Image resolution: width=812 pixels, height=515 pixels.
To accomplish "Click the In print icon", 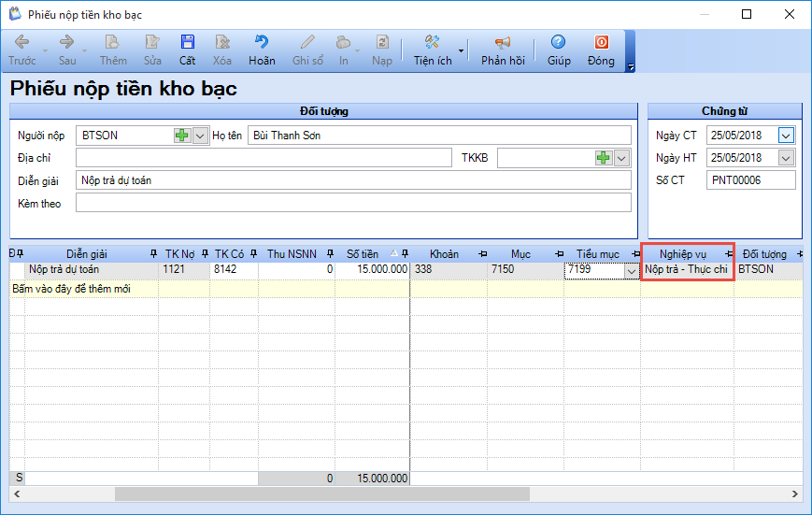I will tap(343, 50).
